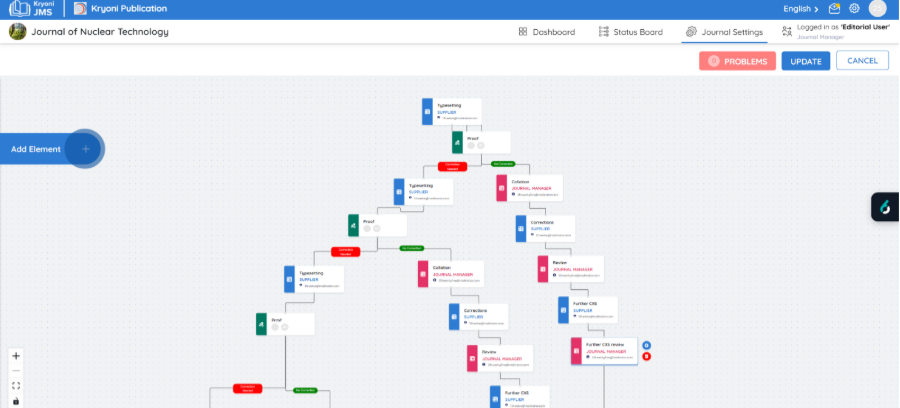Toggle the canvas lock icon
The width and height of the screenshot is (900, 408).
pos(16,401)
